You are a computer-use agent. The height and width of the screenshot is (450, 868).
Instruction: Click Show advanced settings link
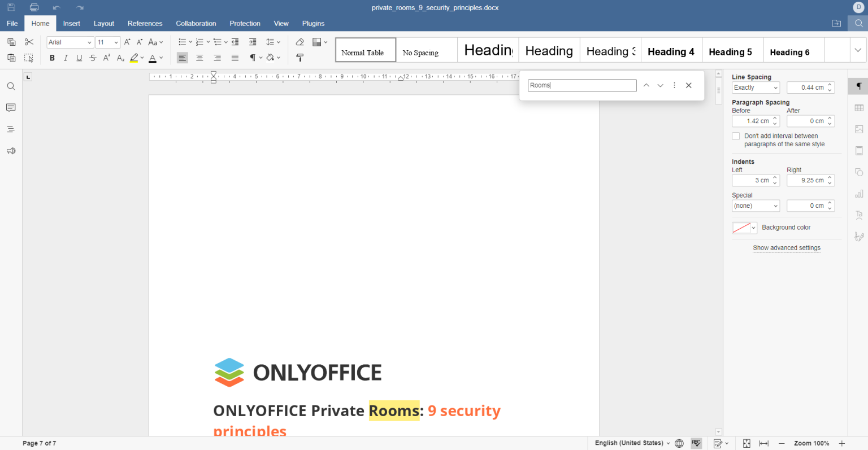click(x=787, y=247)
